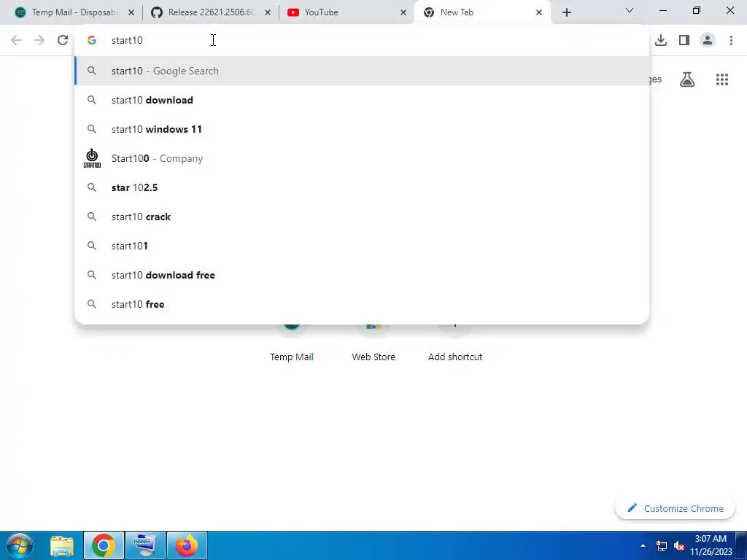Choose the 'start10 download free' suggestion
This screenshot has width=747, height=560.
pos(362,275)
